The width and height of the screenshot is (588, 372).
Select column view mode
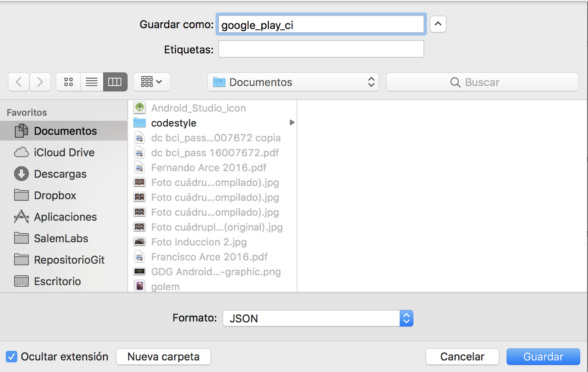pyautogui.click(x=115, y=82)
